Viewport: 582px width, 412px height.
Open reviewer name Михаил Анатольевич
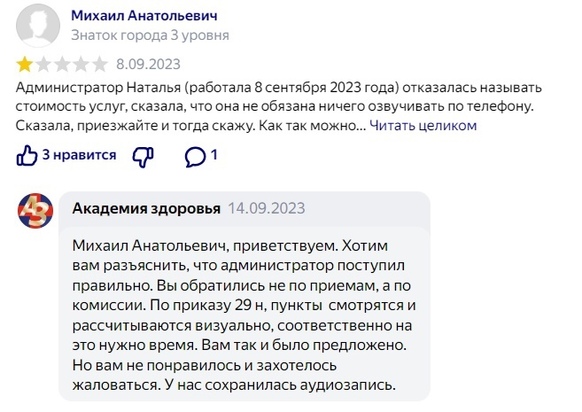(x=144, y=16)
